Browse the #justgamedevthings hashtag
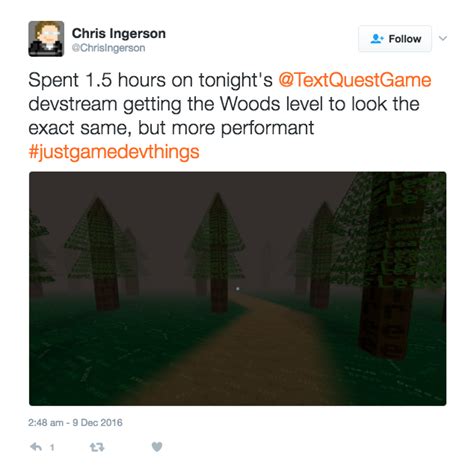This screenshot has width=474, height=476. coord(114,152)
